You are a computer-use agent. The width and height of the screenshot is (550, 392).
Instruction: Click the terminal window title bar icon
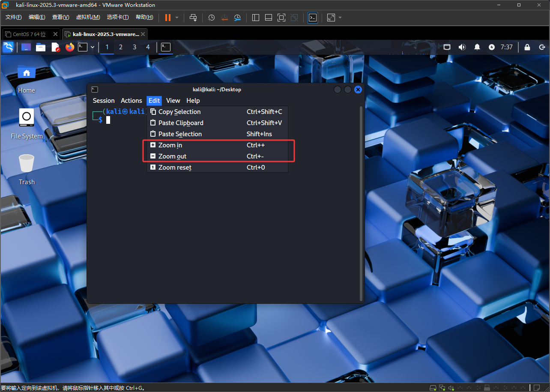point(95,90)
